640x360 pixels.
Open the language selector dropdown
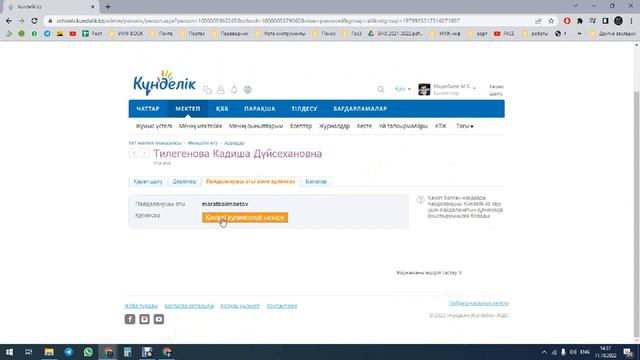[402, 89]
